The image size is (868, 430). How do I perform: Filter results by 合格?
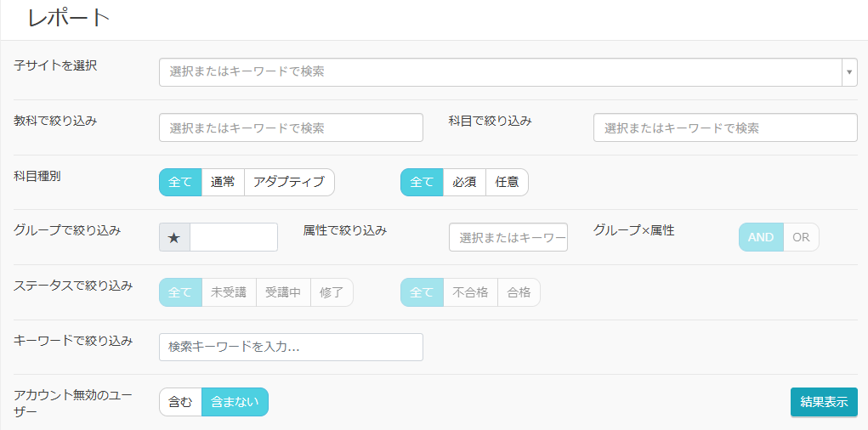(x=519, y=292)
